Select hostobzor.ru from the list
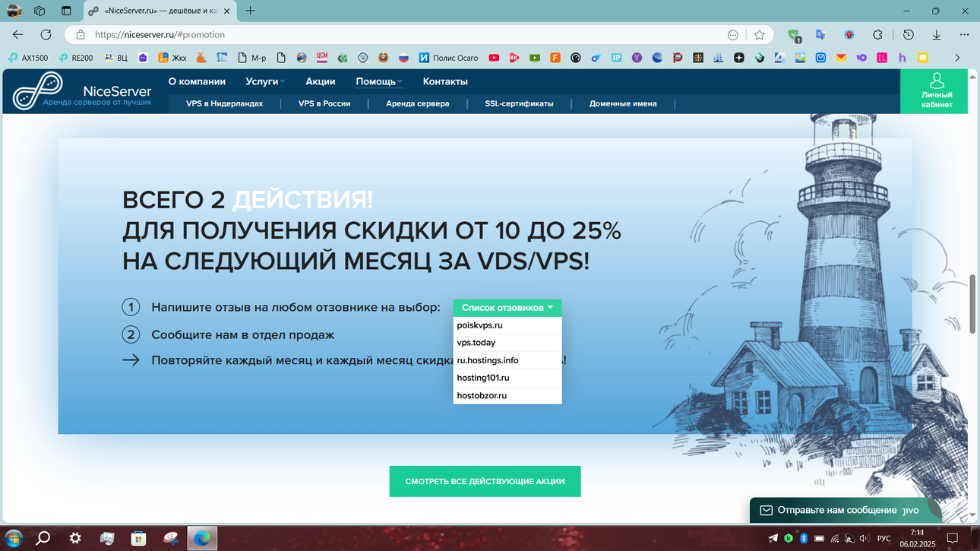980x551 pixels. point(507,395)
